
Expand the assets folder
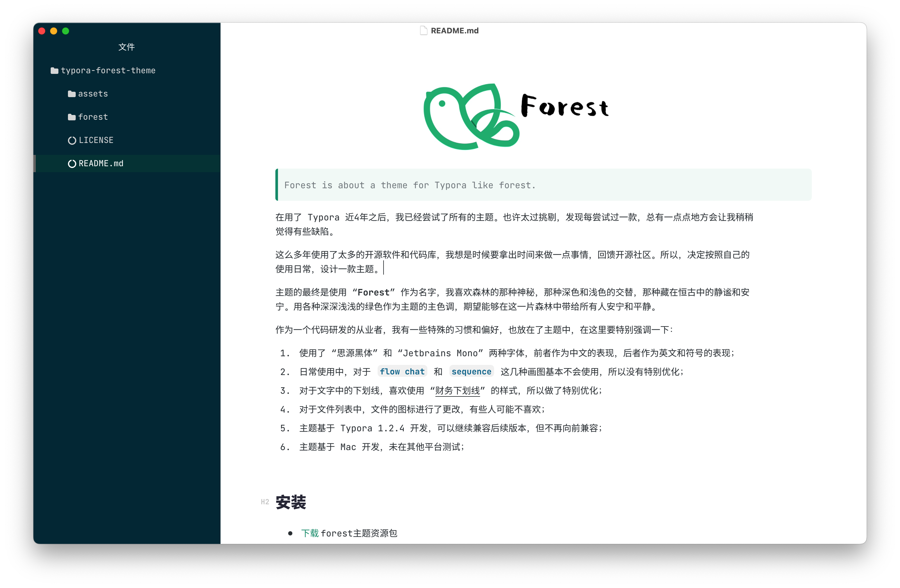[93, 94]
